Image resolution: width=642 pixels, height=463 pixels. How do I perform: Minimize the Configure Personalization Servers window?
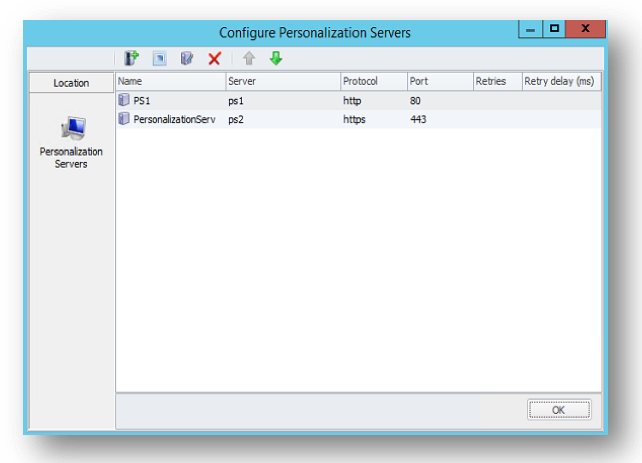click(x=530, y=29)
